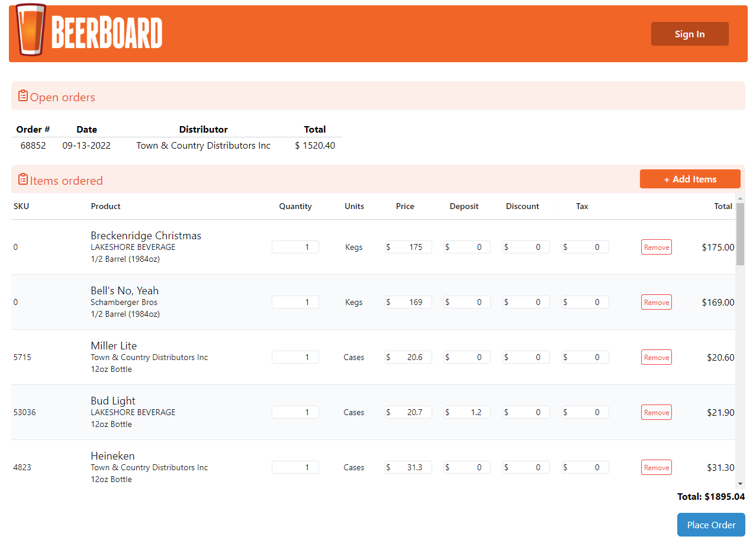Click the quantity field for Heineken

pyautogui.click(x=295, y=467)
